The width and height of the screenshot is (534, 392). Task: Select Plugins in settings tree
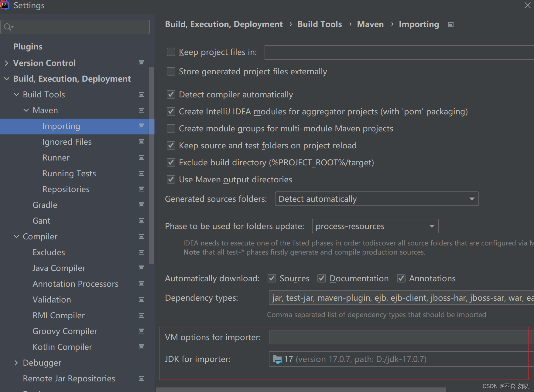click(28, 46)
